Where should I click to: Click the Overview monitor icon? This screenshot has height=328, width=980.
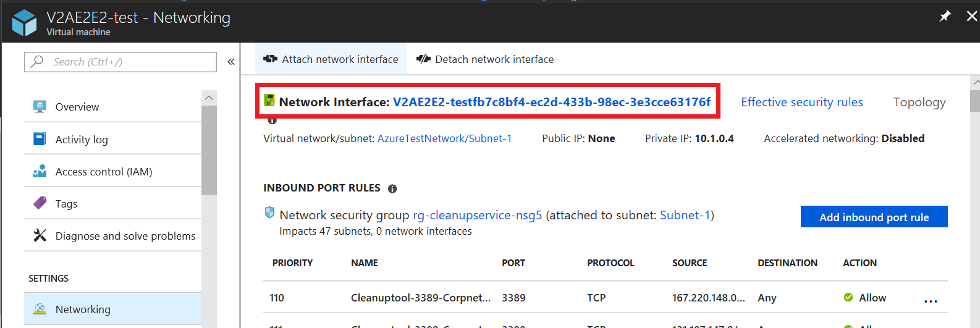[40, 106]
